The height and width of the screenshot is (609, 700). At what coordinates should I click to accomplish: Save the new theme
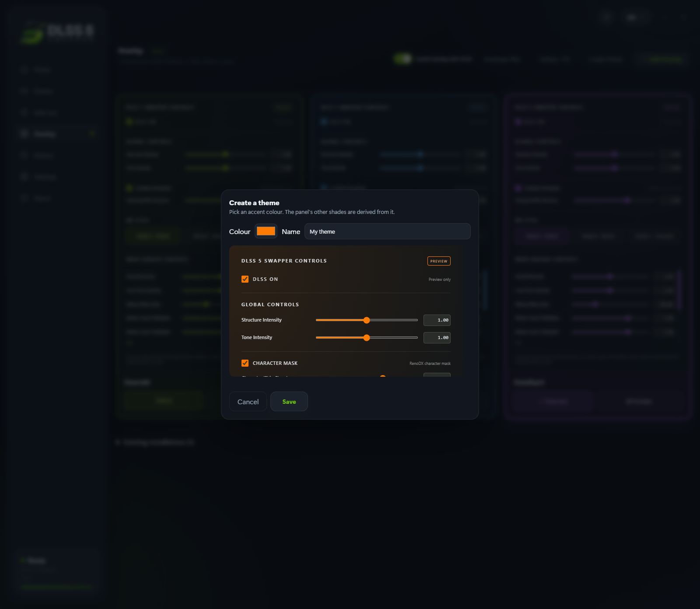pos(289,402)
